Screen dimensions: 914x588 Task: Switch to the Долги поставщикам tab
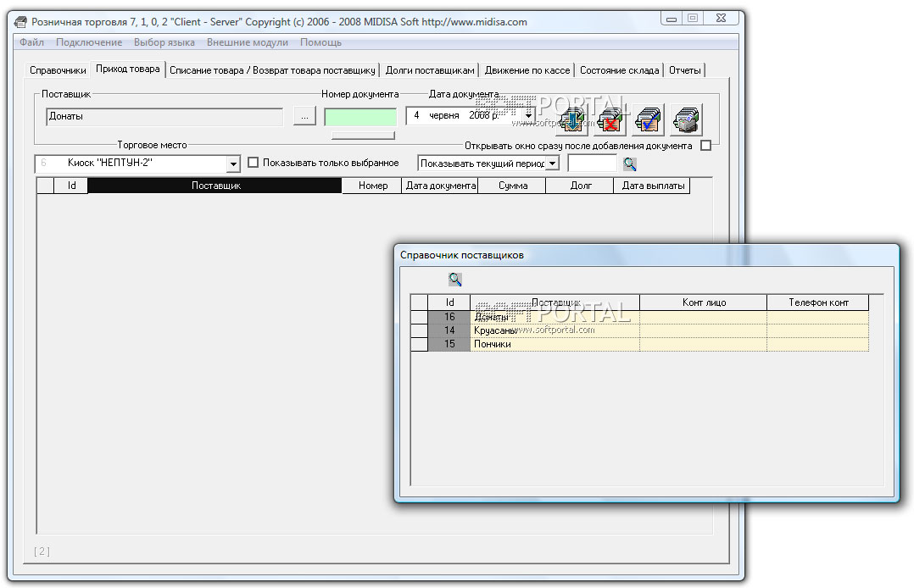[x=430, y=70]
